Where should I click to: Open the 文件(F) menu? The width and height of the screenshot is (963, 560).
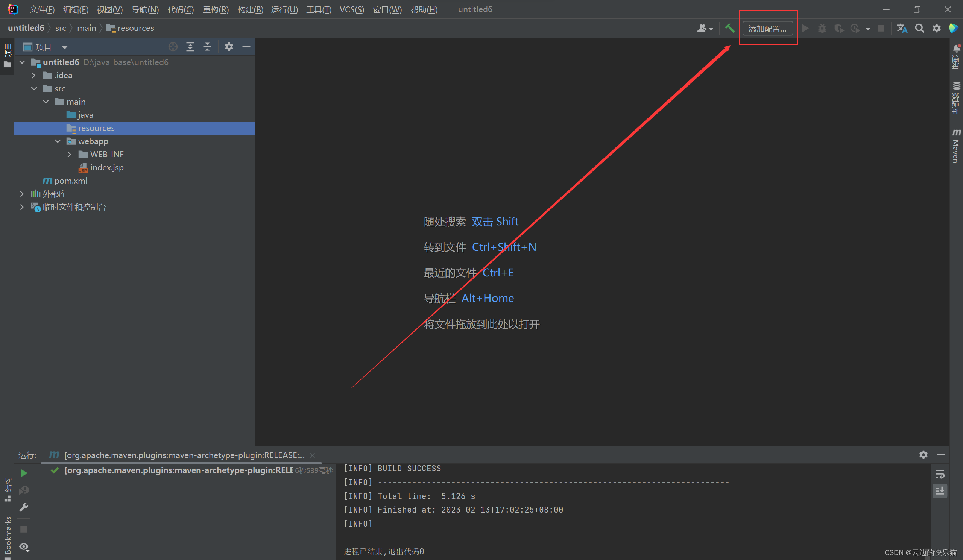coord(42,9)
